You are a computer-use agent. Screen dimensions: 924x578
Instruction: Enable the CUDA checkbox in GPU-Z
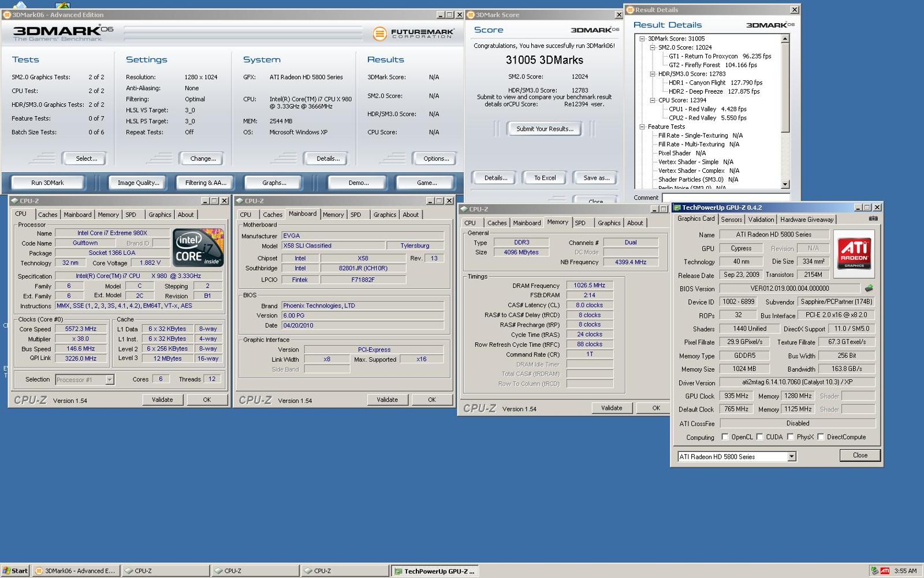(x=759, y=437)
